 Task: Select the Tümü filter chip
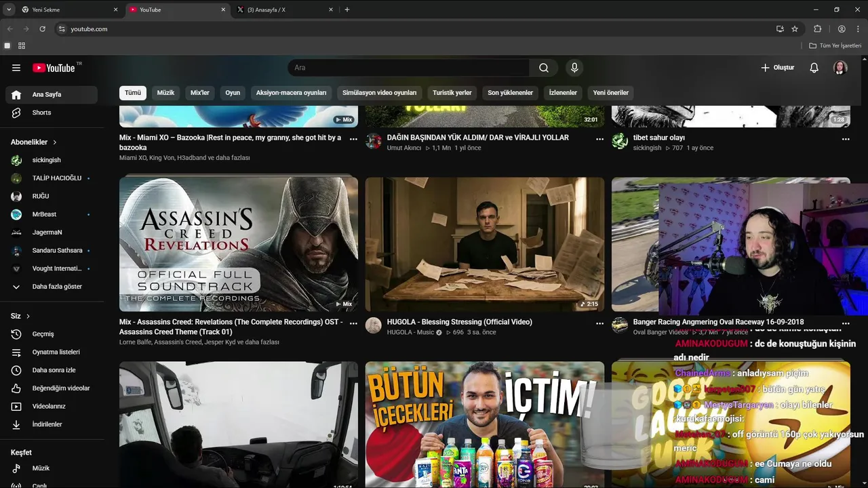133,93
